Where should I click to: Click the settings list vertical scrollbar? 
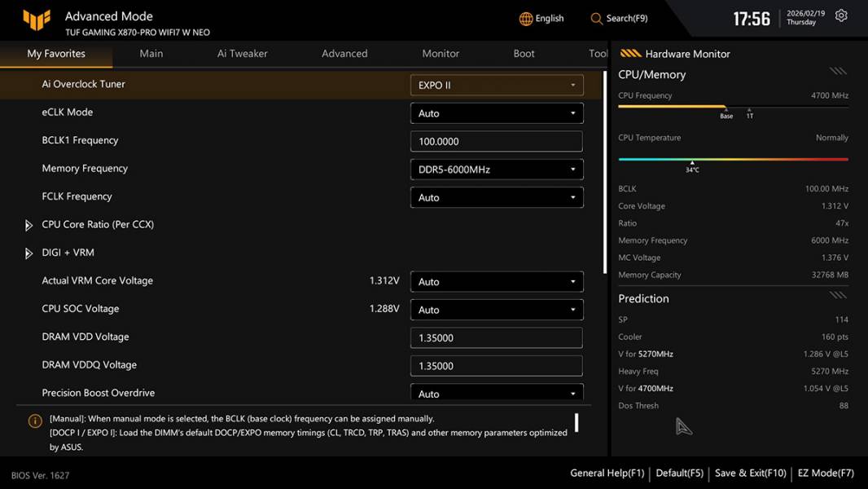tap(604, 171)
